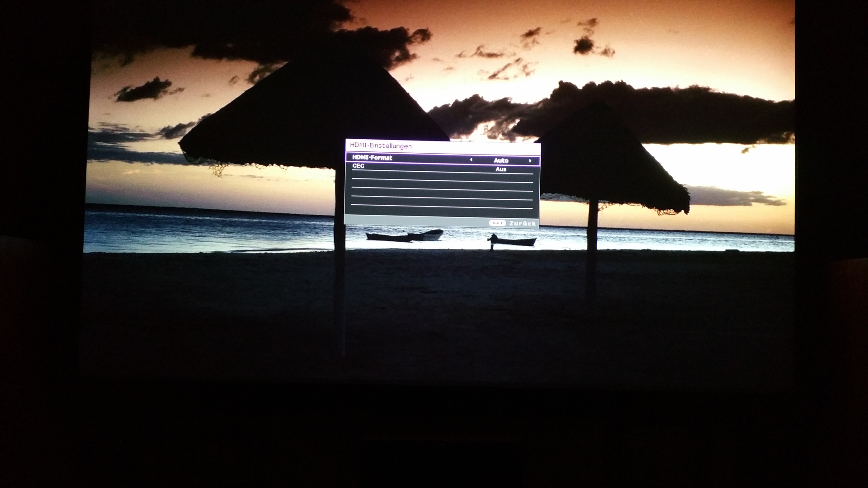Select the HDMI-Format menu row label
Screen dimensions: 868x488
click(372, 158)
